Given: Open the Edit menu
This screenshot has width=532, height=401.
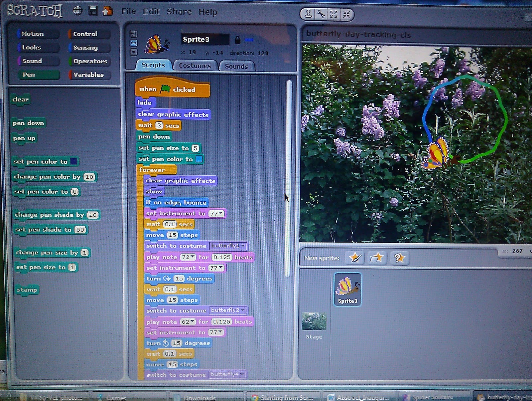Looking at the screenshot, I should point(151,11).
